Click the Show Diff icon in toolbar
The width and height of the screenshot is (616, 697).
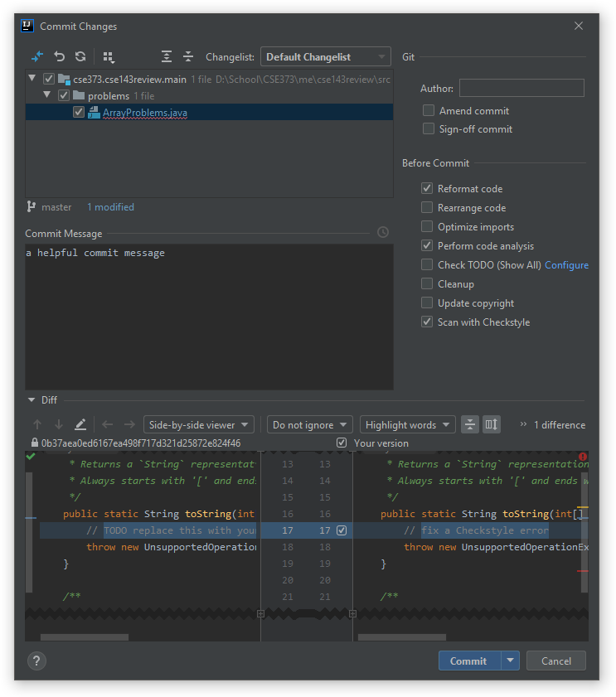37,56
